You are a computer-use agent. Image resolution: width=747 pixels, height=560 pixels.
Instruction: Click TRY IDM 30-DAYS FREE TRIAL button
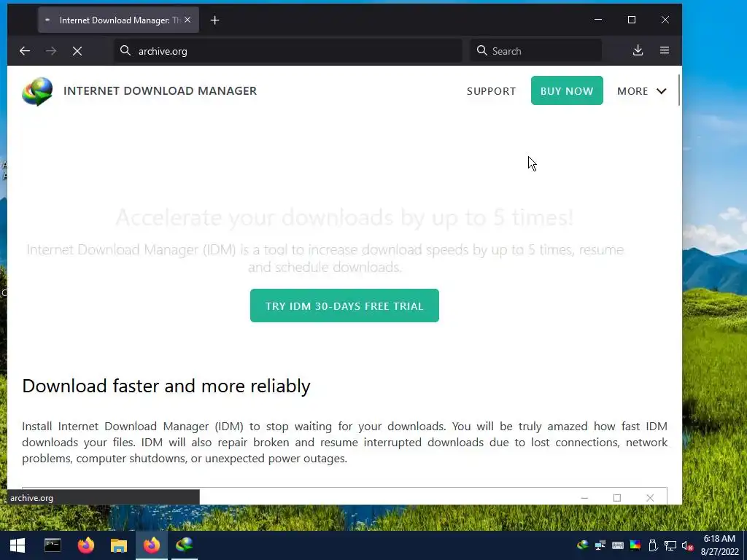[x=344, y=306]
